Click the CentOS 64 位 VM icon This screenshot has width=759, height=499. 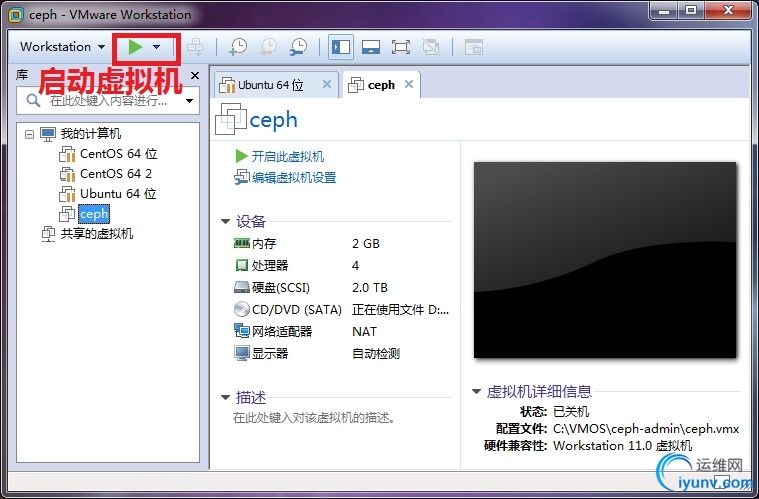(x=67, y=154)
